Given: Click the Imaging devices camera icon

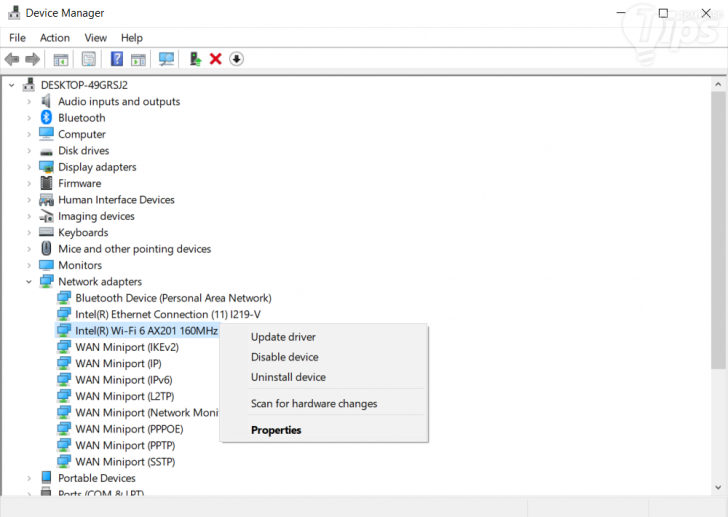Looking at the screenshot, I should [x=46, y=216].
